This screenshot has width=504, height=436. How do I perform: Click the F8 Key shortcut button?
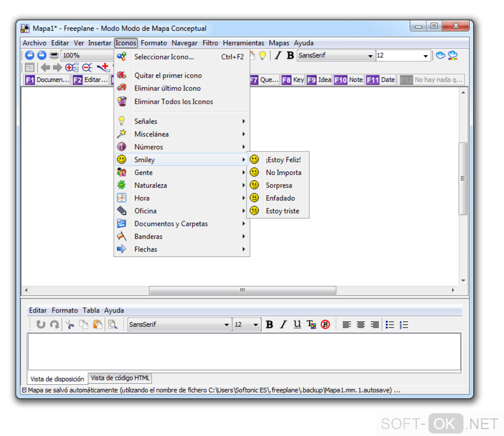293,79
